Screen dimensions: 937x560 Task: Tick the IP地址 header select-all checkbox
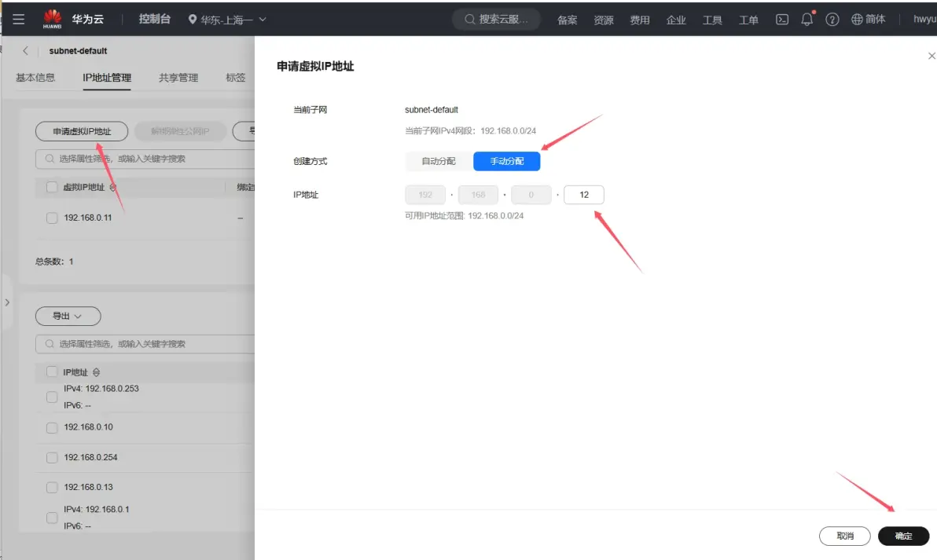[x=52, y=372]
